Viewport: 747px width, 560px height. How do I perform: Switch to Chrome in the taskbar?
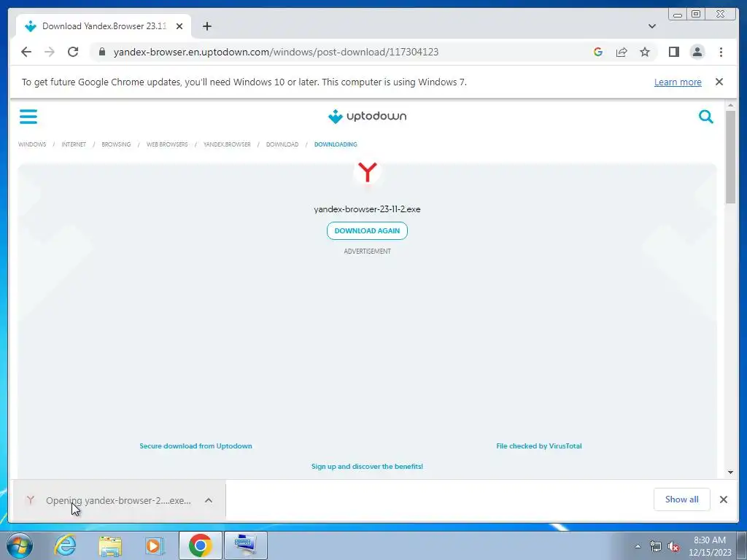(200, 545)
